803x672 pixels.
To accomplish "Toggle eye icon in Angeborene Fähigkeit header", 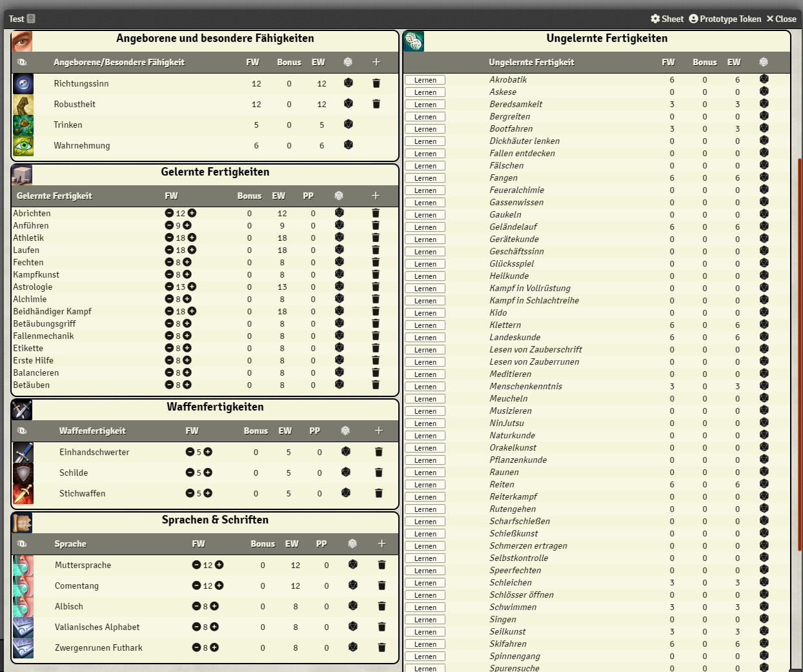I will (x=22, y=62).
